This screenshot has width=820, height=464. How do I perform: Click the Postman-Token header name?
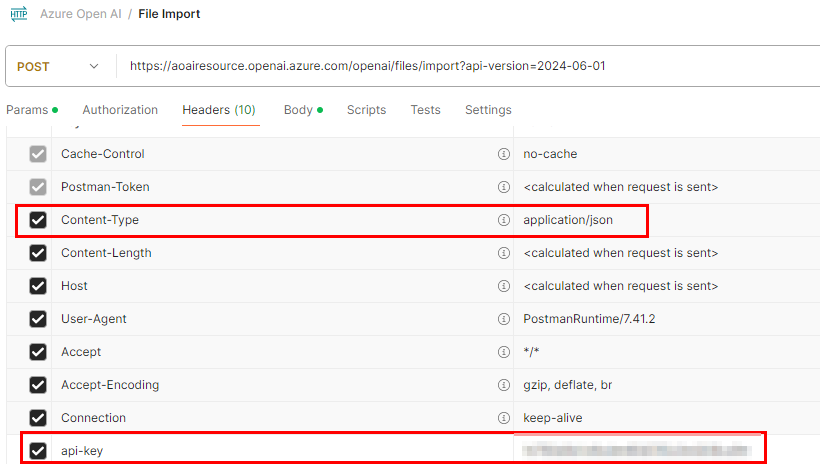[105, 187]
